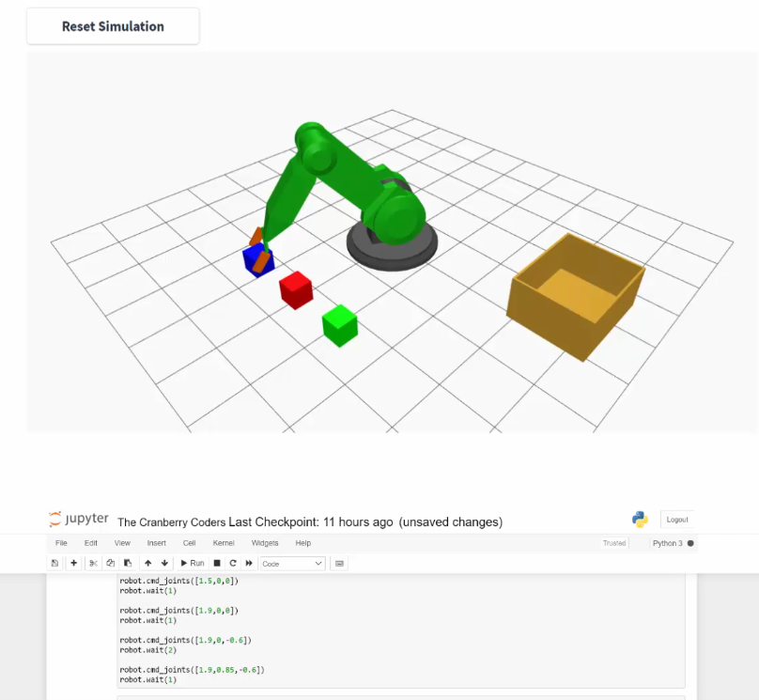Open the Edit menu
Image resolution: width=759 pixels, height=700 pixels.
click(90, 543)
